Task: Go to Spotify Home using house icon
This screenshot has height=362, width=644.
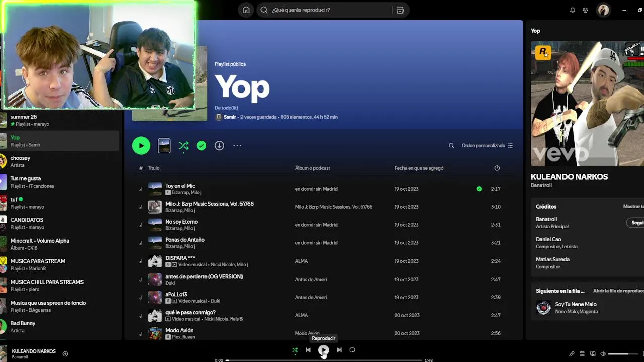Action: 246,10
